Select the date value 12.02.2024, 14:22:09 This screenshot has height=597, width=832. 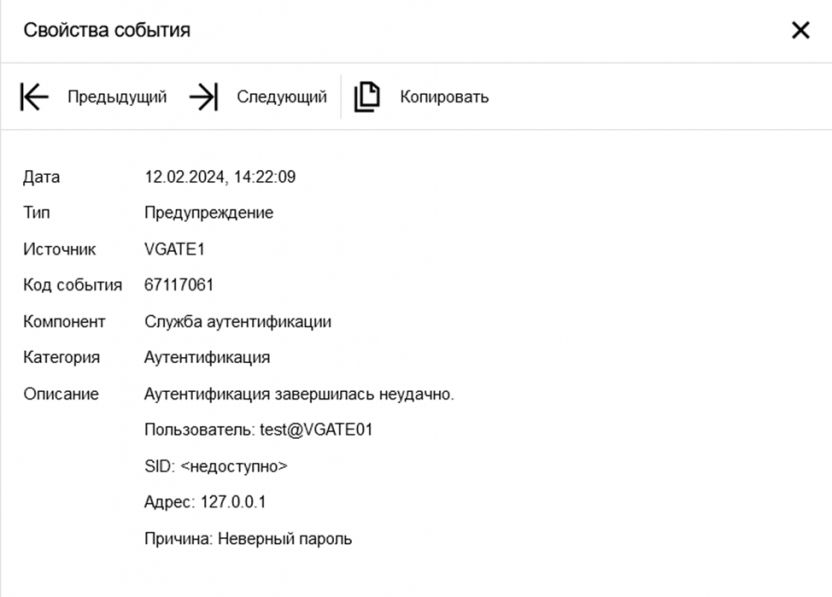pyautogui.click(x=220, y=177)
